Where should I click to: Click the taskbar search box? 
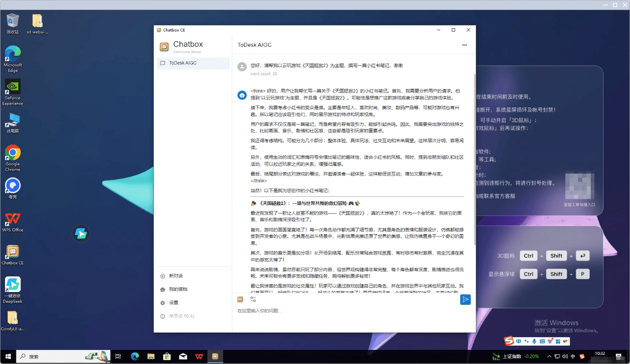[63, 356]
